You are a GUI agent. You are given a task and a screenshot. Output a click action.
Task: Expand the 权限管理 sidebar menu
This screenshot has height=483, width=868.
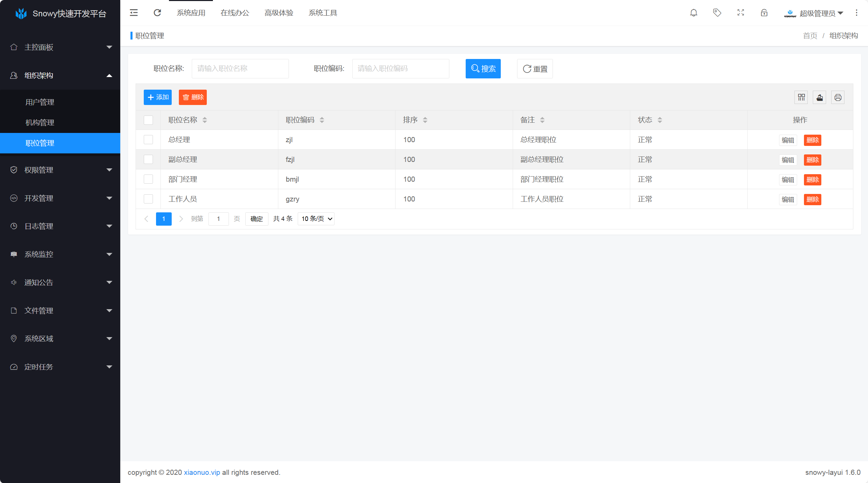click(60, 170)
